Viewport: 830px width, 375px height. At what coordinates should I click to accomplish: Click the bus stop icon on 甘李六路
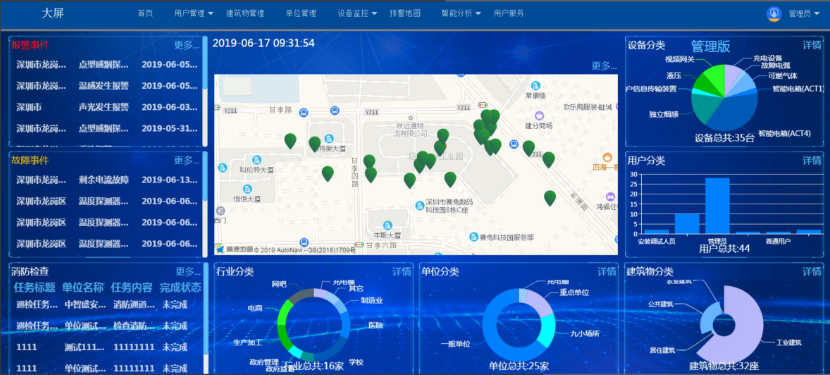pos(303,242)
